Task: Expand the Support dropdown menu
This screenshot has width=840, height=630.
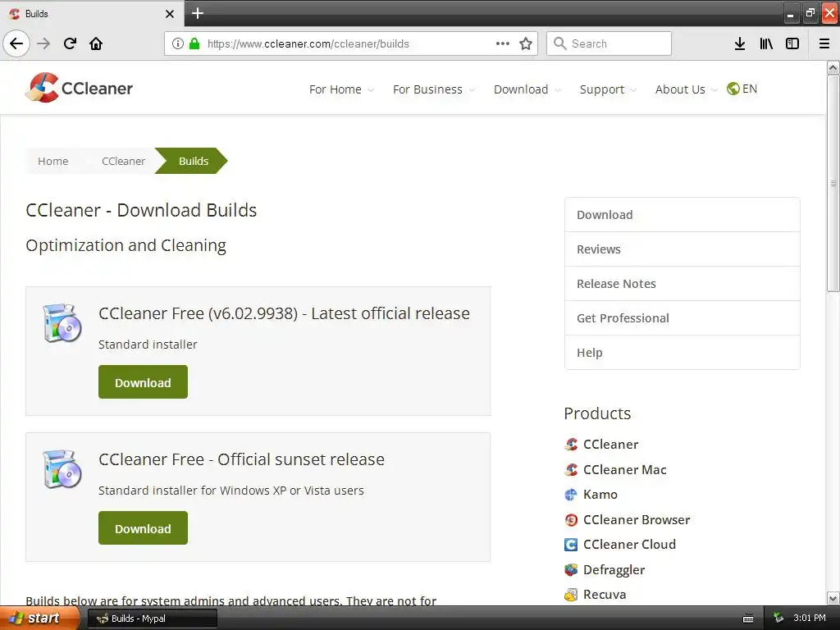Action: click(x=608, y=89)
